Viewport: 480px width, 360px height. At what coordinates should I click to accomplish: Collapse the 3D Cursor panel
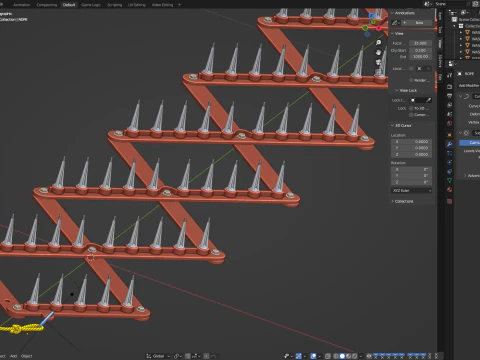click(392, 125)
